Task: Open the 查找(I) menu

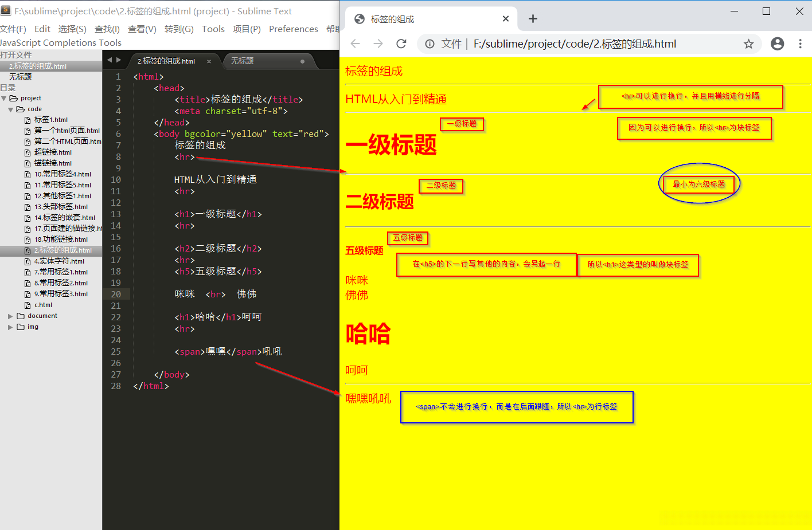Action: point(107,29)
